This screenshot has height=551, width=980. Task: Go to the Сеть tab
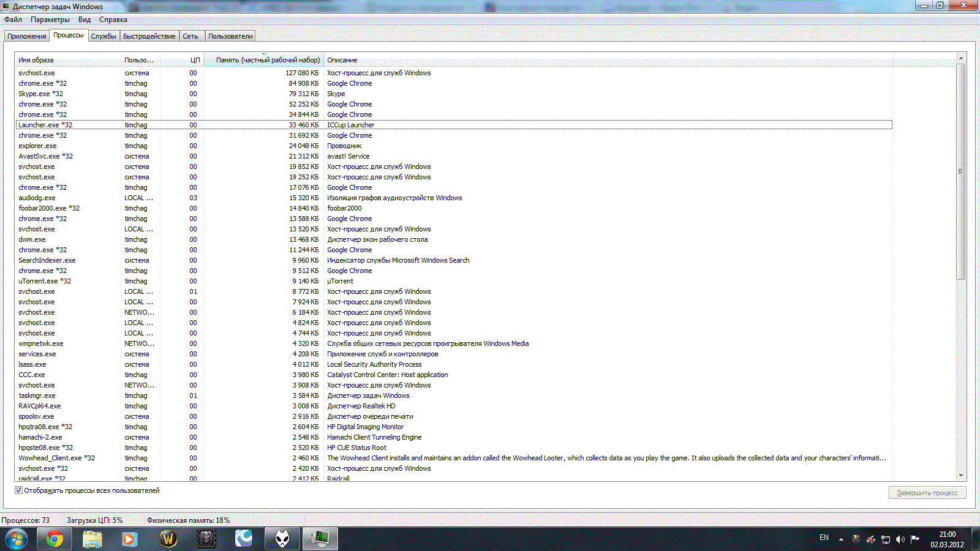(190, 36)
